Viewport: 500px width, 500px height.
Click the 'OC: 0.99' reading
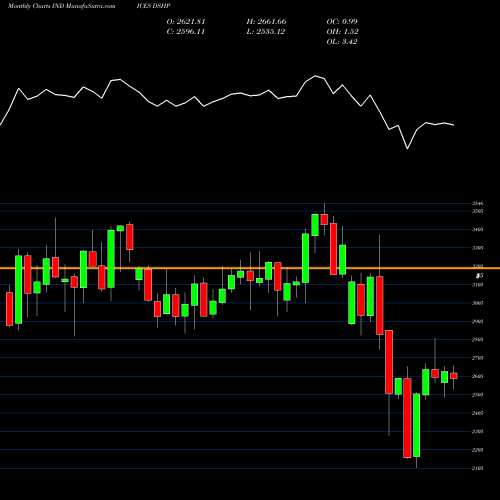pos(342,22)
